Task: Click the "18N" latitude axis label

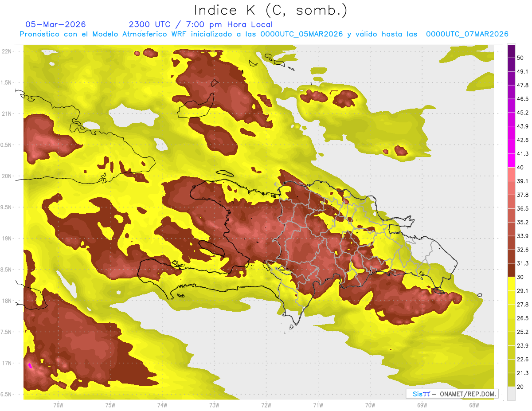Action: pyautogui.click(x=7, y=301)
